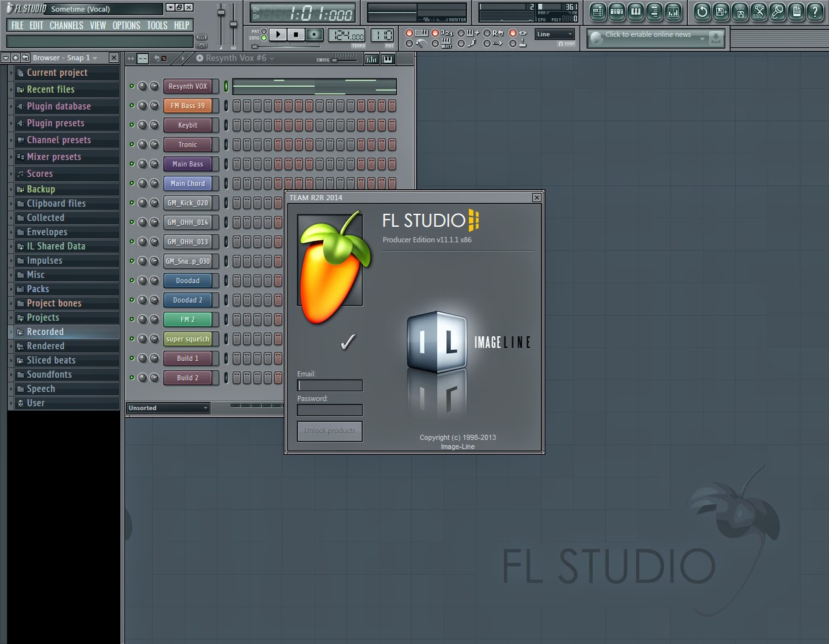Open the piano roll icon in toolbar
Viewport: 829px width, 644px height.
(x=635, y=11)
